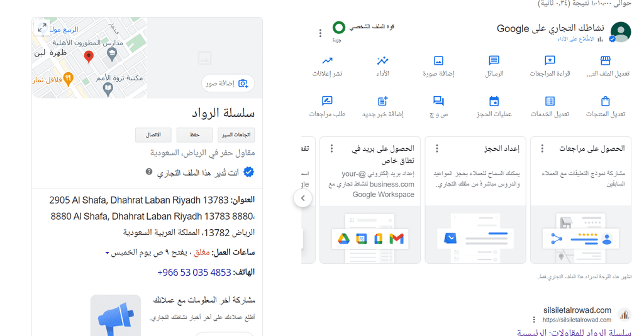The width and height of the screenshot is (644, 336).
Task: Click مكتبة ثروة الأمم marker on map
Action: click(108, 89)
